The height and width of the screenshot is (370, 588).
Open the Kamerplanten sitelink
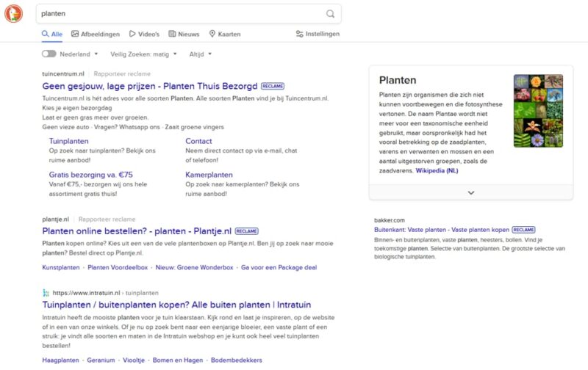209,175
